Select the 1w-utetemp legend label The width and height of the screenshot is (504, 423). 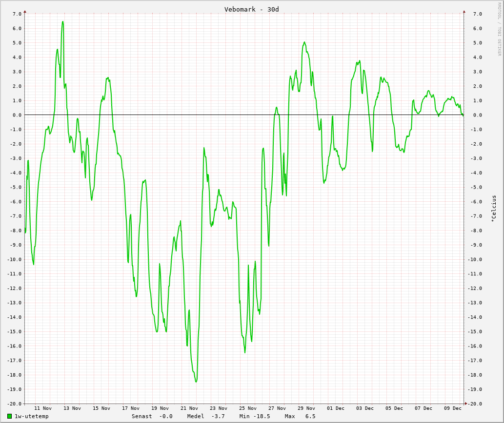pyautogui.click(x=32, y=416)
